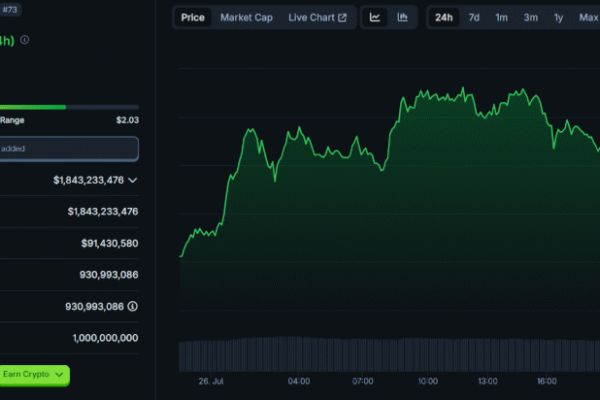This screenshot has width=600, height=400.
Task: Switch to line chart view icon
Action: [x=375, y=17]
